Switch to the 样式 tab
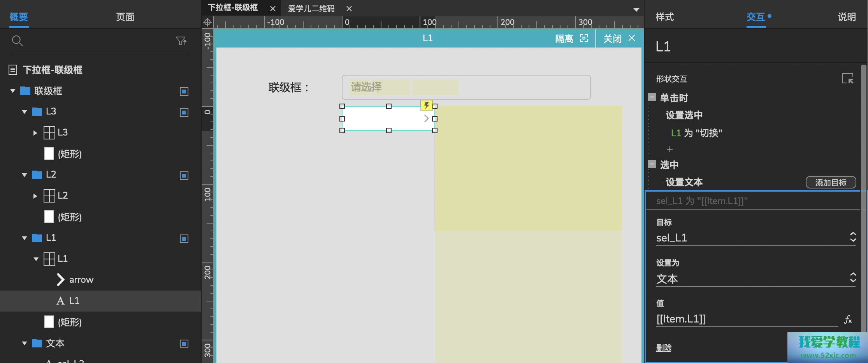 (664, 17)
